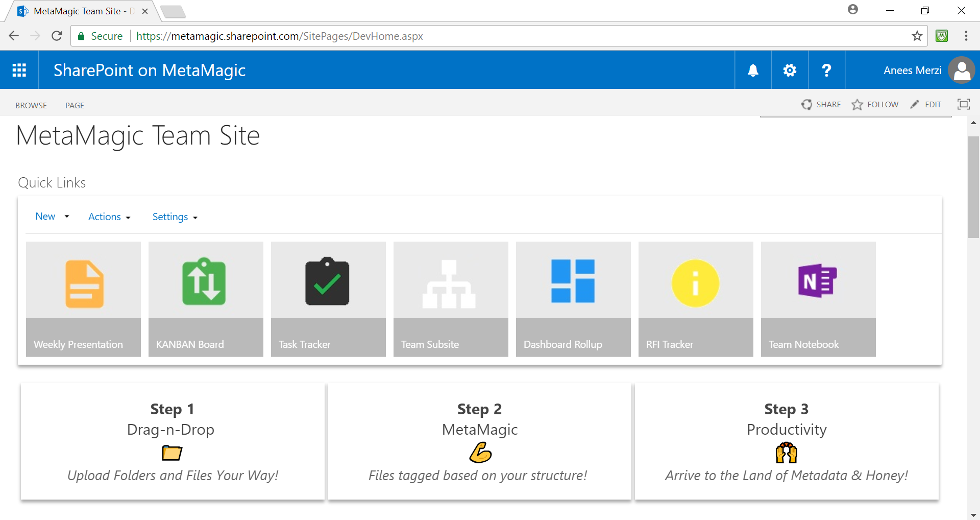
Task: Switch to the PAGE ribbon tab
Action: (75, 105)
